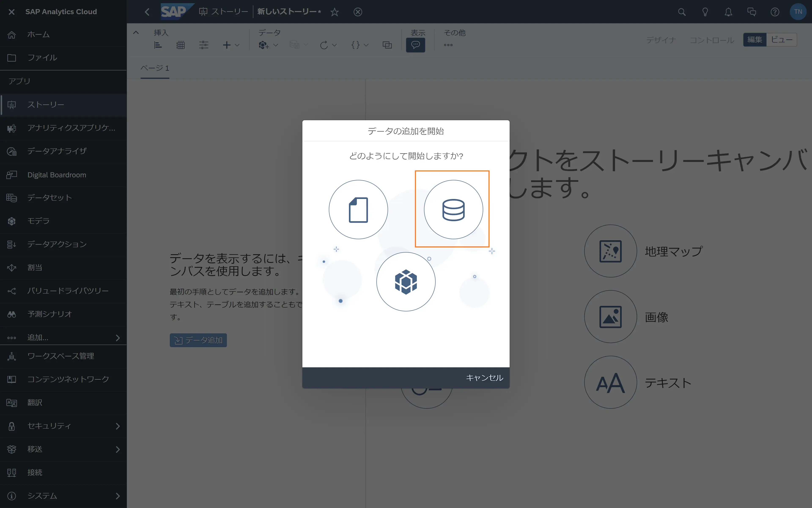Open the plus insert dropdown
Viewport: 812px width, 508px height.
tap(231, 45)
